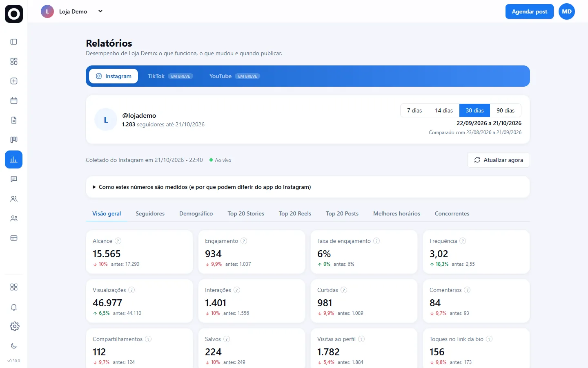Open the credit card billing icon
The width and height of the screenshot is (588, 368).
tap(14, 238)
